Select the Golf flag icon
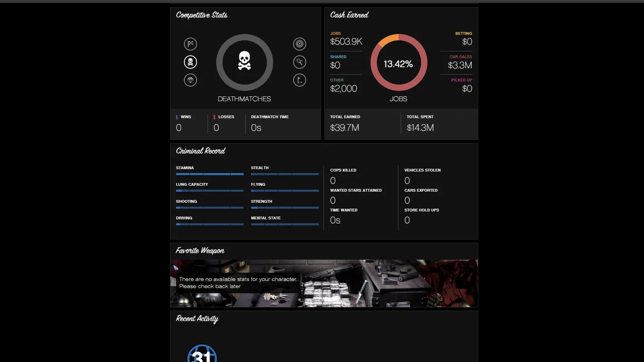The height and width of the screenshot is (362, 644). [x=299, y=80]
